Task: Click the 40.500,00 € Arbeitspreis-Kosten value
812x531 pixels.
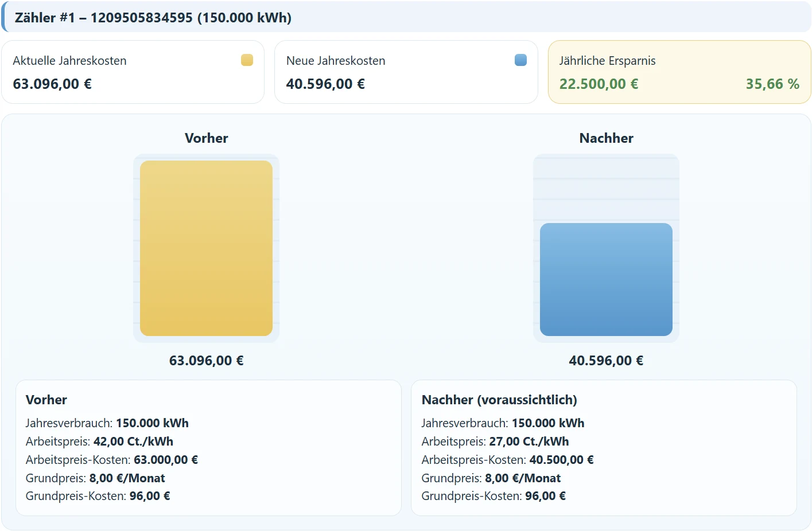Action: 561,460
